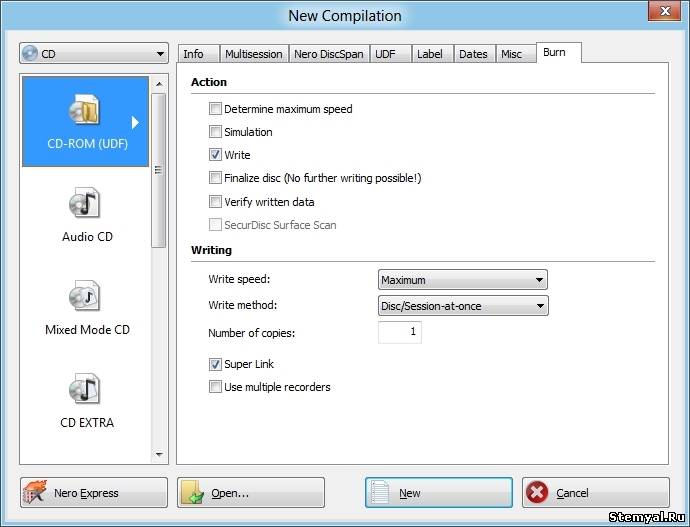Click the compilation list scroll down arrow

[159, 454]
